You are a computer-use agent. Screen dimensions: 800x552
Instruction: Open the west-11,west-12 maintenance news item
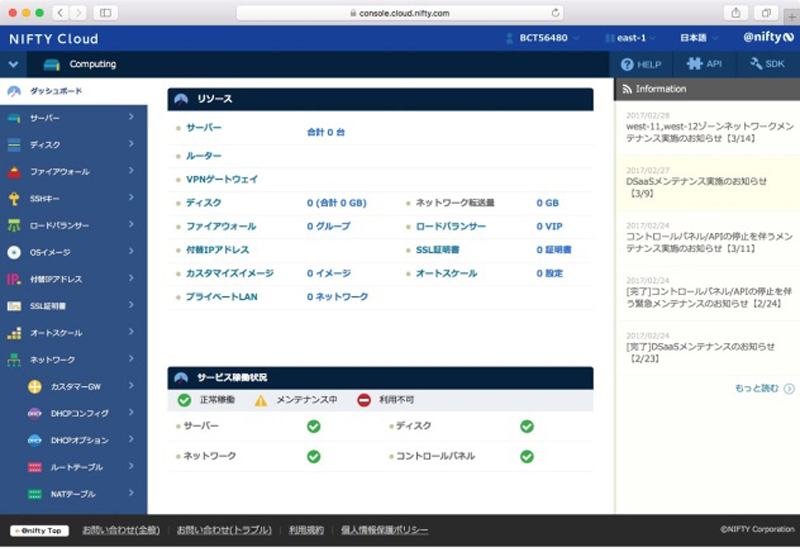pos(708,128)
